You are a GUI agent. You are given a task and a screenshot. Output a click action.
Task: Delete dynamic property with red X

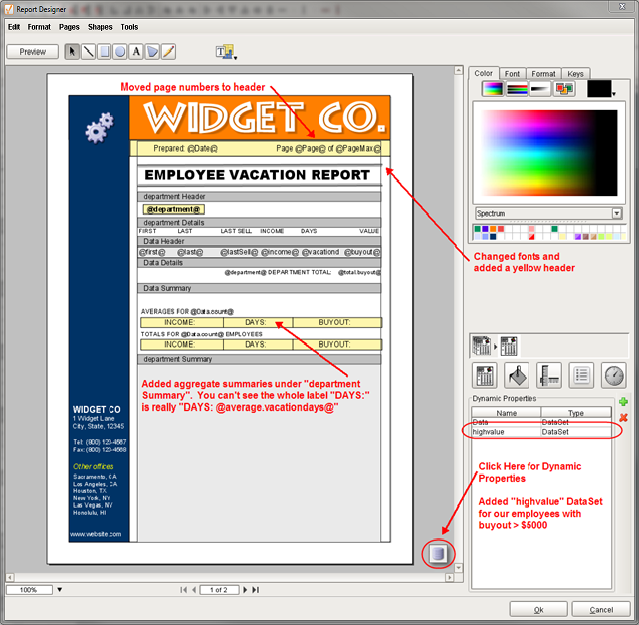623,418
